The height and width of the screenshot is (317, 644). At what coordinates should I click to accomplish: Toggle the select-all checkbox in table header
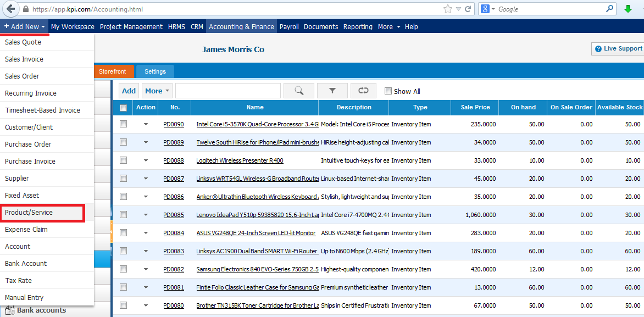pos(123,108)
